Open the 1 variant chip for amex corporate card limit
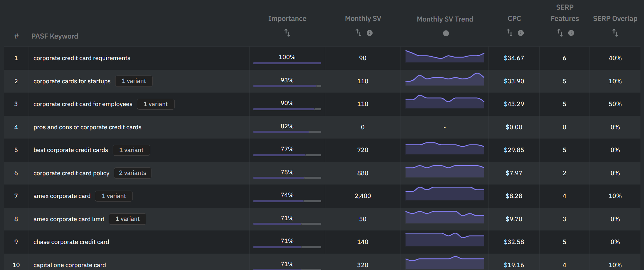This screenshot has width=644, height=270. [x=127, y=219]
